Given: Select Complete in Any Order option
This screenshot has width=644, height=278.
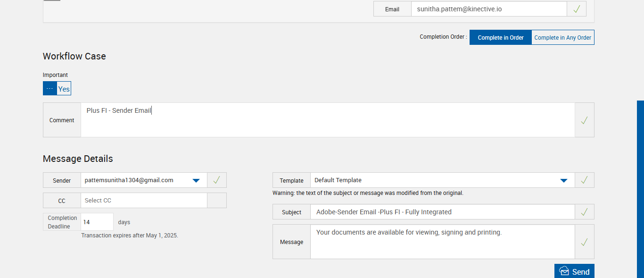Looking at the screenshot, I should [x=562, y=38].
